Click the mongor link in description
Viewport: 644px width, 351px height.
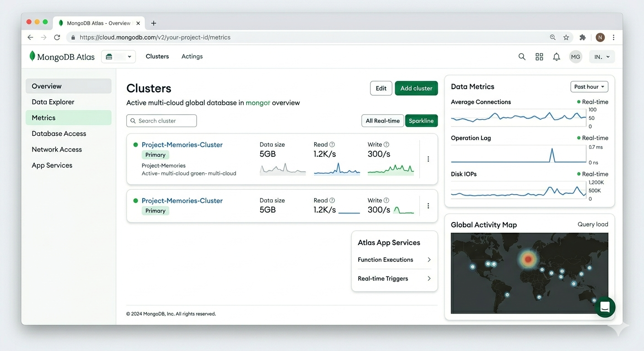coord(258,103)
